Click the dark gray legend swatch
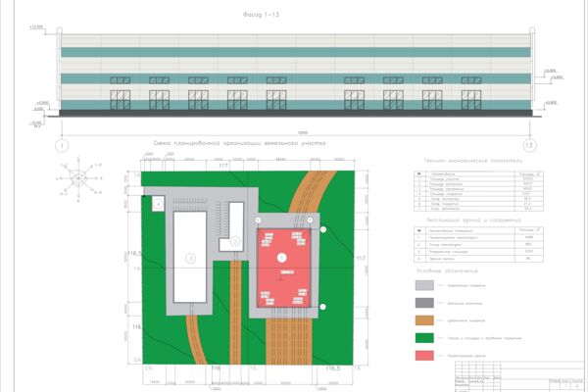The image size is (588, 392). tap(424, 303)
